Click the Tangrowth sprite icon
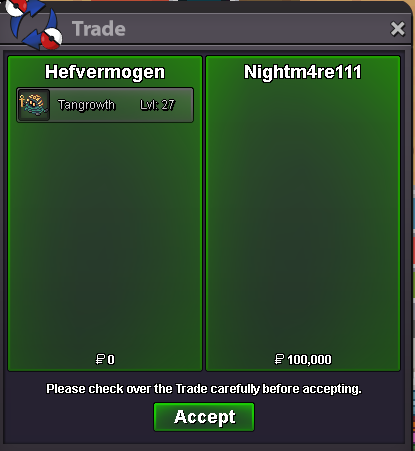This screenshot has height=451, width=415. [x=34, y=105]
